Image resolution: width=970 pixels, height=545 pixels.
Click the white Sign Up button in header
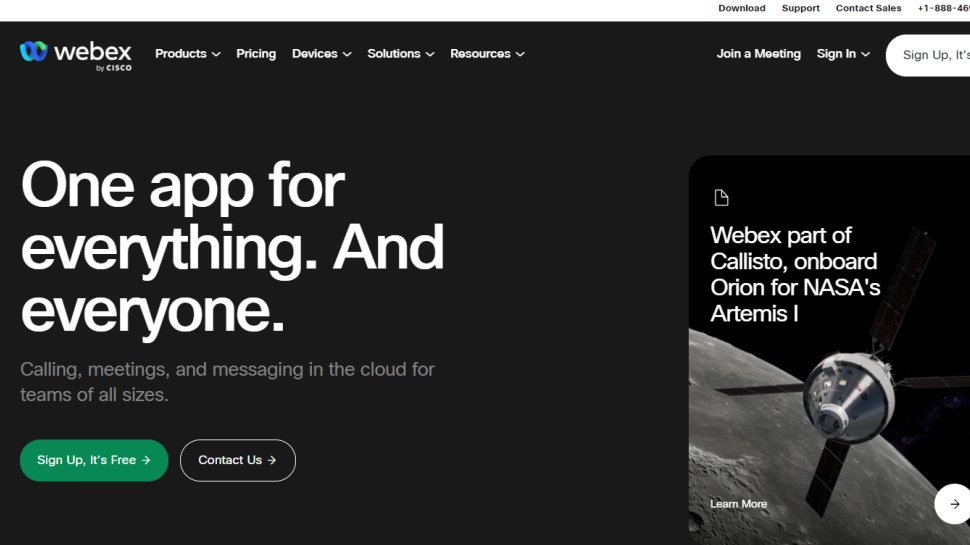(x=928, y=55)
